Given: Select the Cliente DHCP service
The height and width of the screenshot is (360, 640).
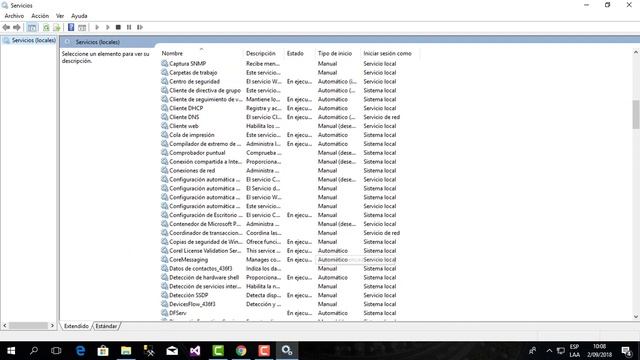Looking at the screenshot, I should [186, 108].
